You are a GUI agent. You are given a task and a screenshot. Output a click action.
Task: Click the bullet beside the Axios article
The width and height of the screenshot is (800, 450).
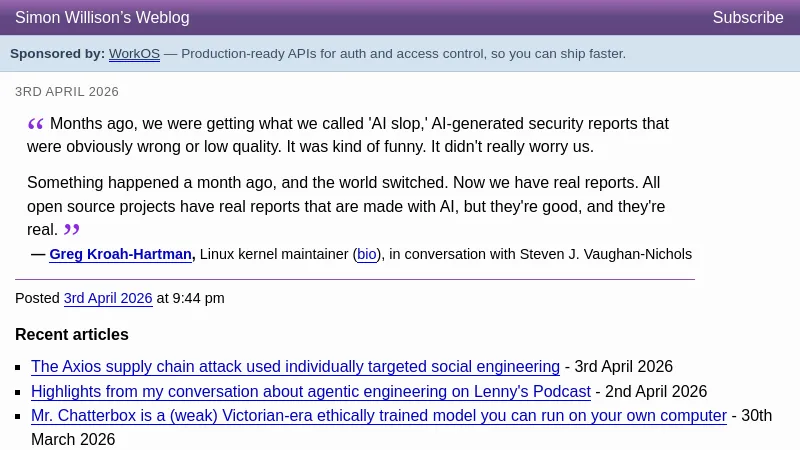pyautogui.click(x=20, y=368)
